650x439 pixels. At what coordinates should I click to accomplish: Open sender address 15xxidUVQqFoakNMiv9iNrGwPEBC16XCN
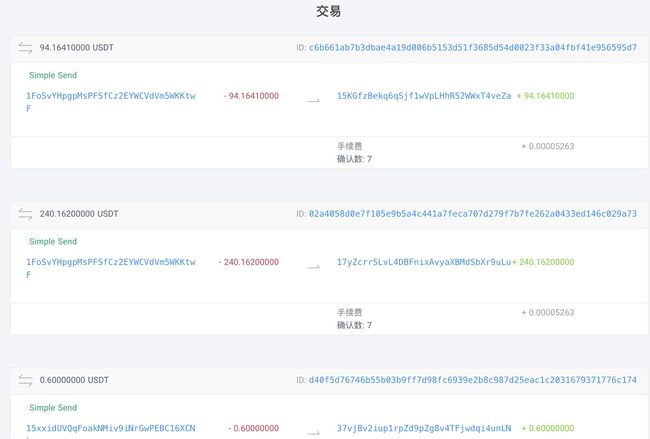tap(111, 428)
